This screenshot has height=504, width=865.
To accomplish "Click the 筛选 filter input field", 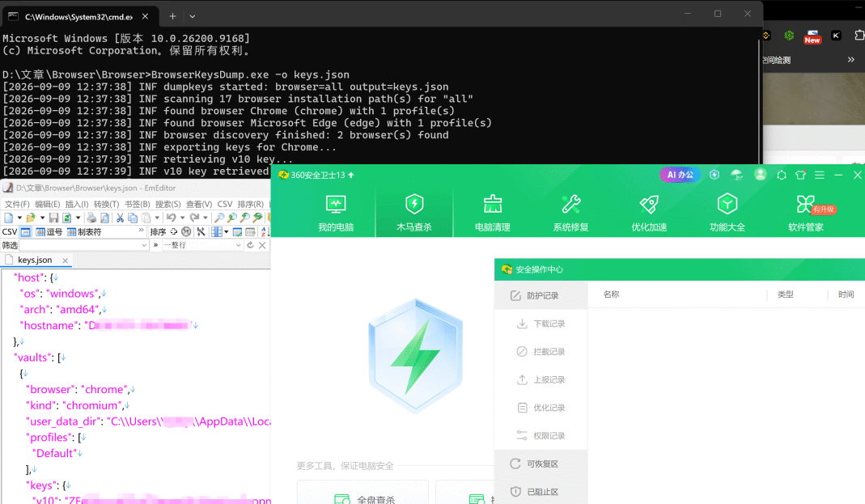I will point(84,245).
